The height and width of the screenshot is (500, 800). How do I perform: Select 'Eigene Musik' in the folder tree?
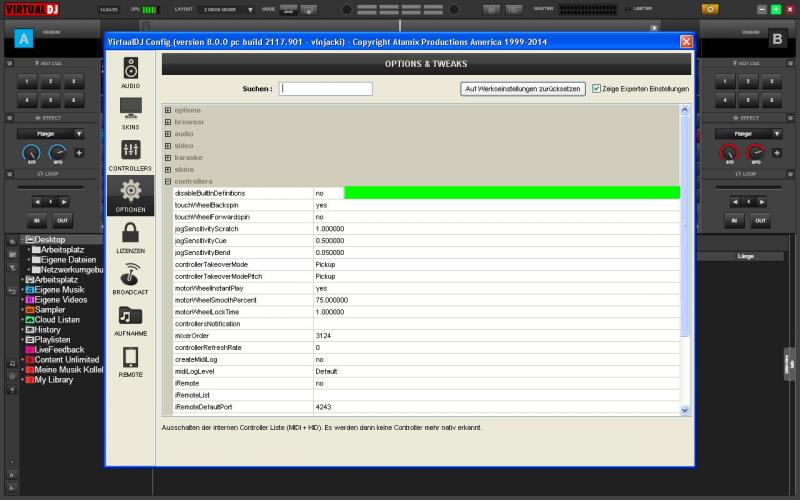pos(60,290)
